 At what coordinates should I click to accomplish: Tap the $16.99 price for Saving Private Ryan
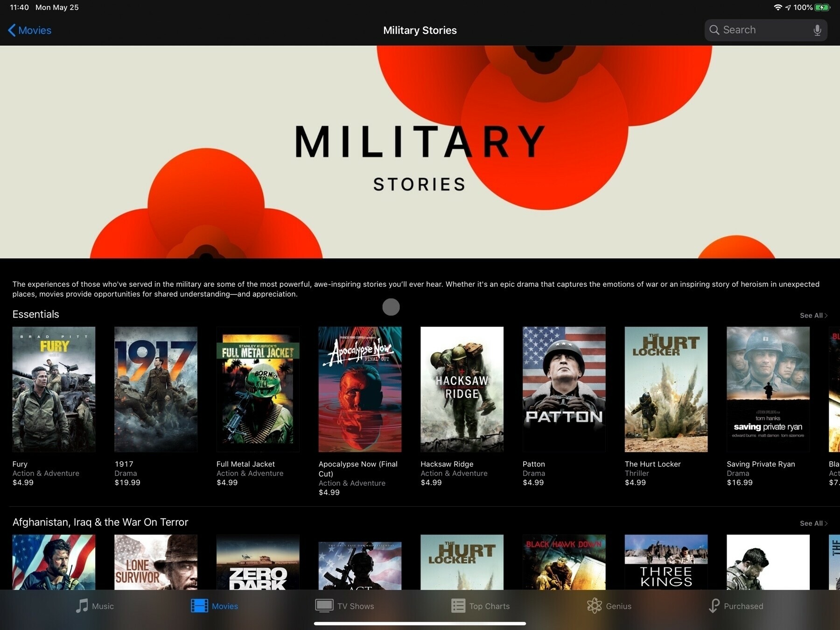point(740,483)
